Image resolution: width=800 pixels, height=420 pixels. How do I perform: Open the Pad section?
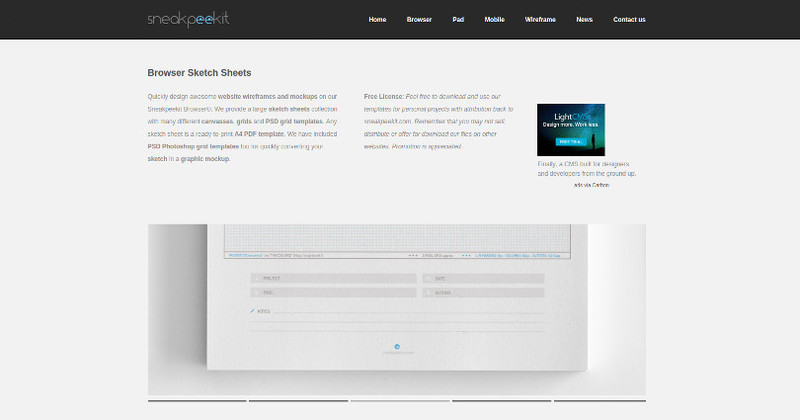[x=458, y=19]
